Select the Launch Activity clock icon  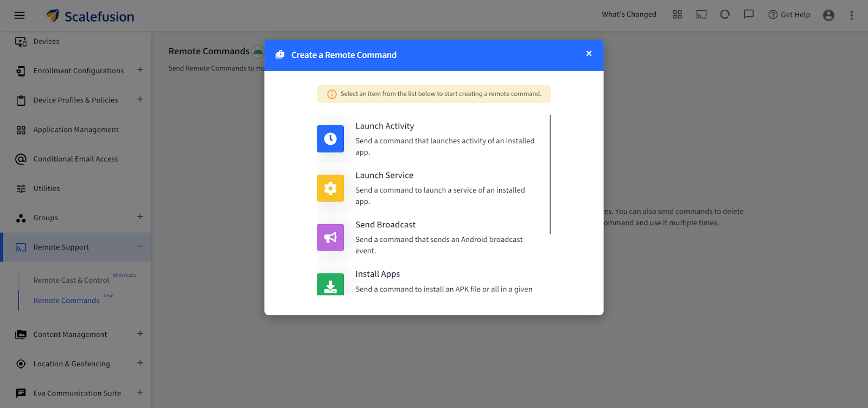click(x=330, y=139)
